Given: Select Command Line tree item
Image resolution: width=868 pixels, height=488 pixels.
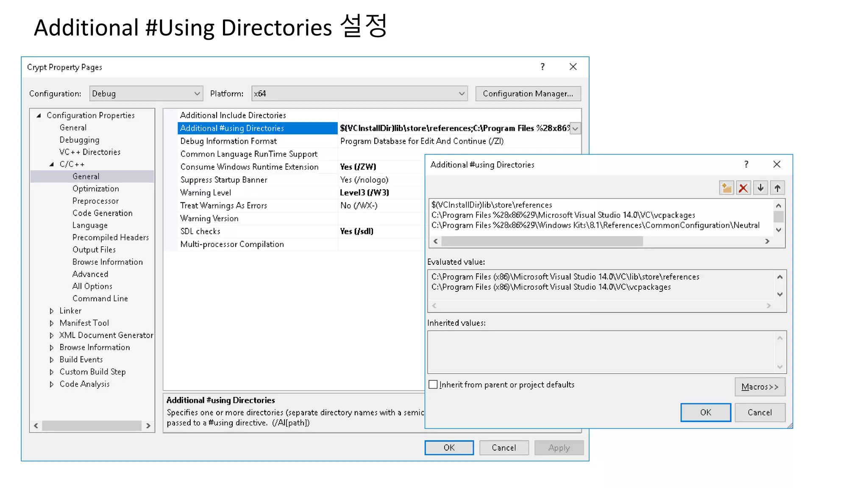Looking at the screenshot, I should (100, 299).
